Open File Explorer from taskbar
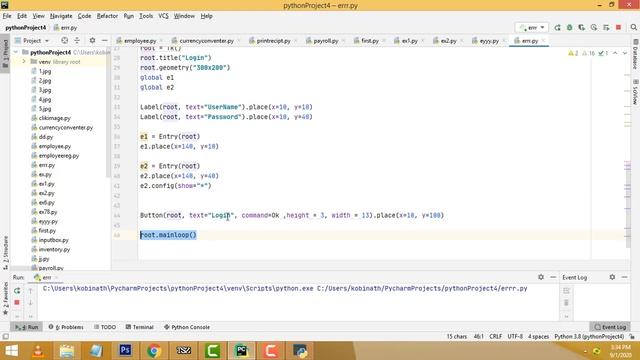 coord(67,351)
